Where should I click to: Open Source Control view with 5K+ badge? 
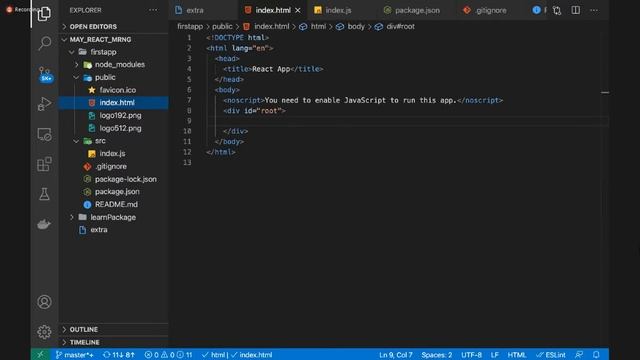[44, 74]
